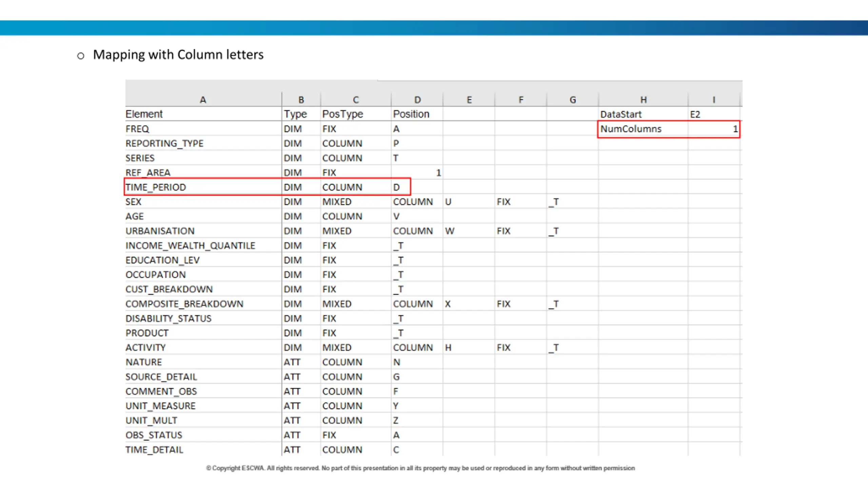Click the COMPOSITE_BREAKDOWN cell
Screen dimensions: 868x488
click(x=203, y=304)
